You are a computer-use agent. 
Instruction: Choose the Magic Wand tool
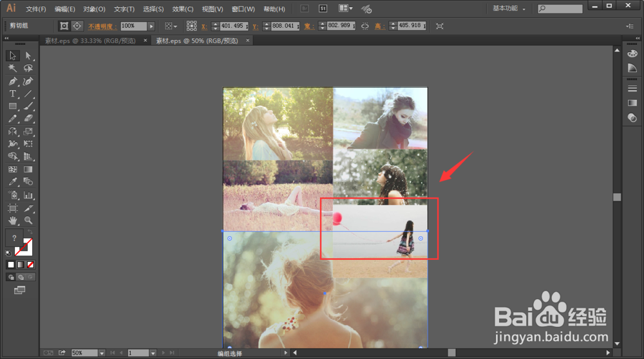[x=13, y=68]
